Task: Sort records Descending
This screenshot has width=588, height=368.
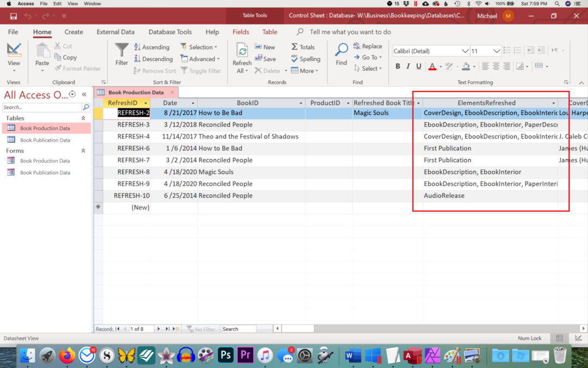Action: point(154,59)
